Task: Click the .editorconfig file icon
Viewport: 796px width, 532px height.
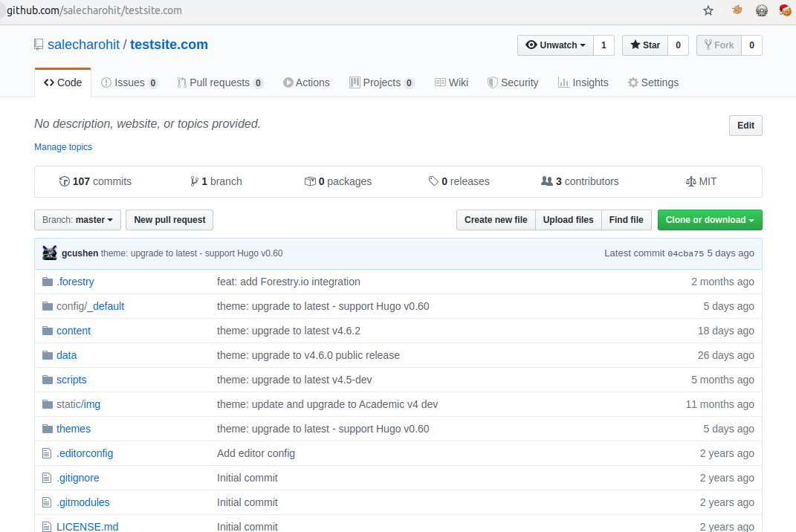Action: click(x=47, y=453)
